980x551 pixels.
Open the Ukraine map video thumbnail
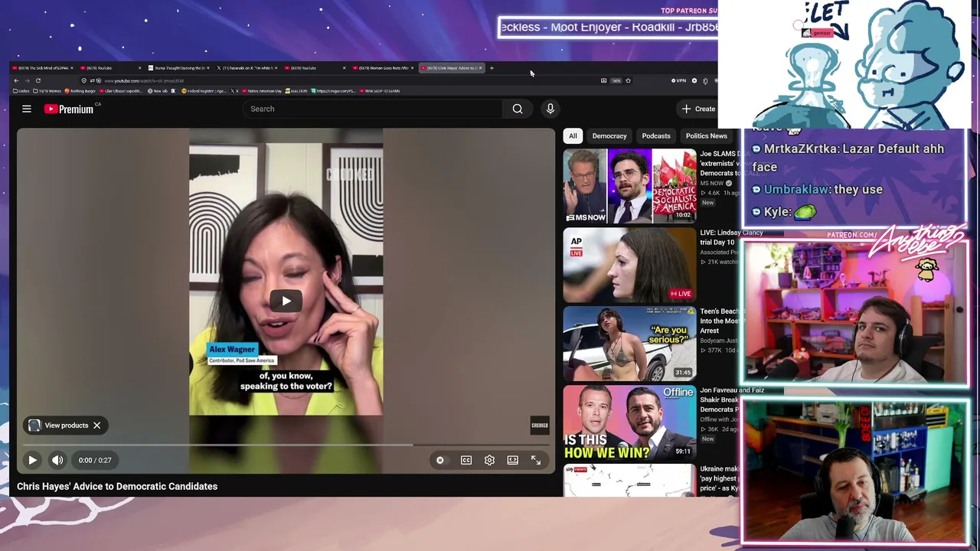(630, 481)
